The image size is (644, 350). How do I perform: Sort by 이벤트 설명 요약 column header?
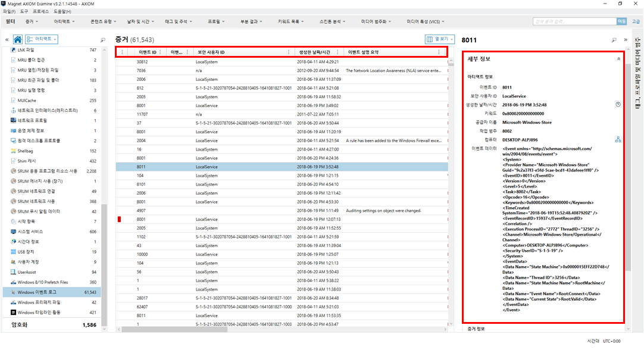pyautogui.click(x=364, y=52)
